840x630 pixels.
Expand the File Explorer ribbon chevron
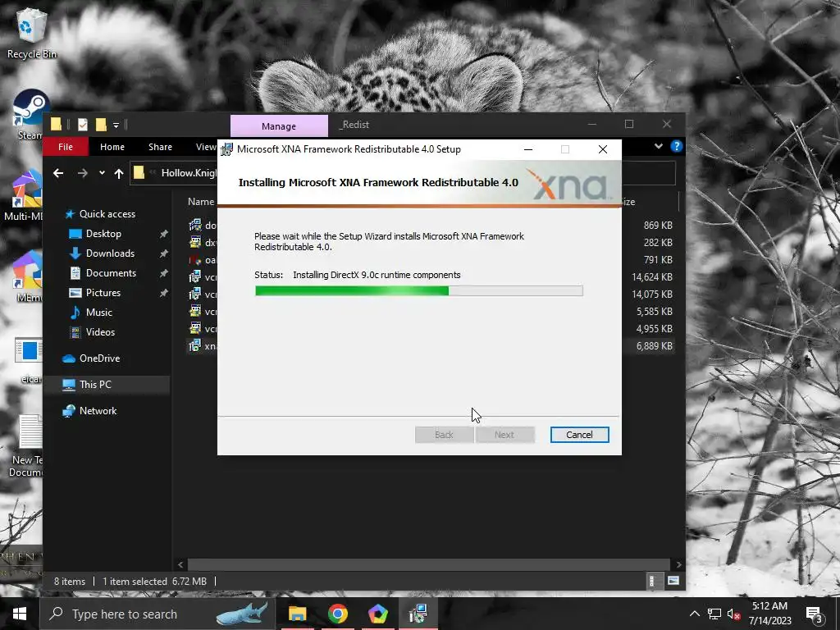click(x=659, y=146)
